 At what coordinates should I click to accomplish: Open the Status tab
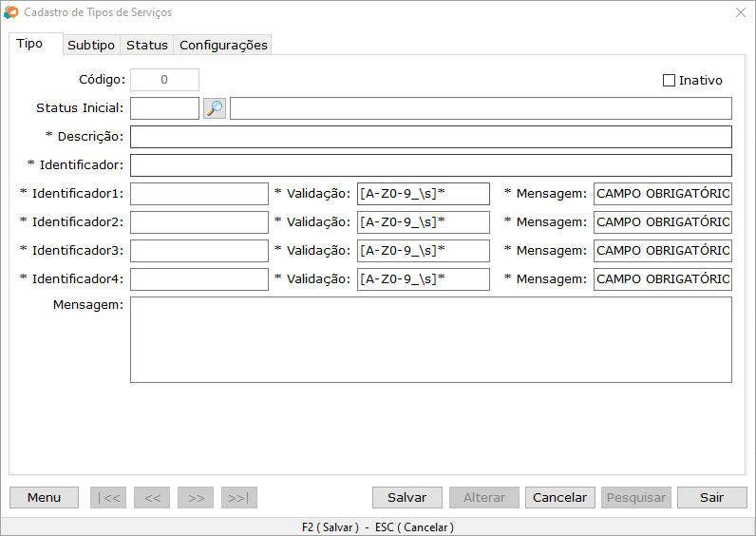pos(147,45)
